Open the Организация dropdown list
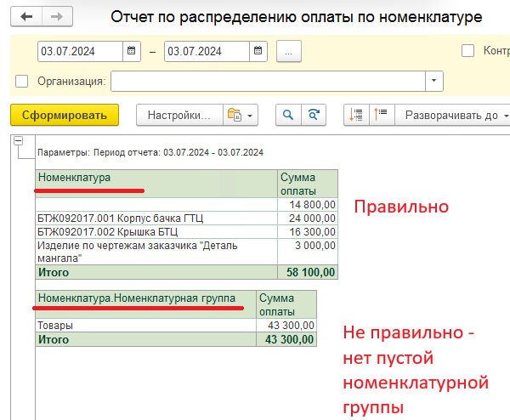Viewport: 510px width, 420px height. pyautogui.click(x=434, y=82)
